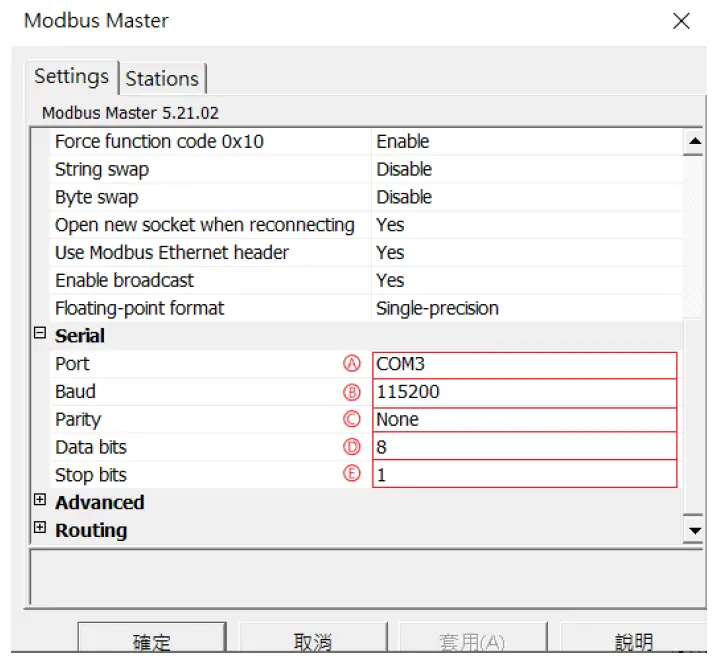
Task: Click the Advanced section heading
Action: 100,503
